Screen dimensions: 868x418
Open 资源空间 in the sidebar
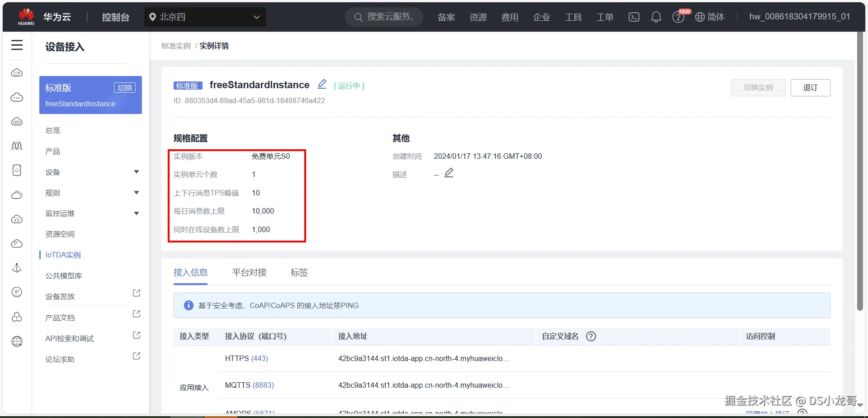click(x=60, y=234)
